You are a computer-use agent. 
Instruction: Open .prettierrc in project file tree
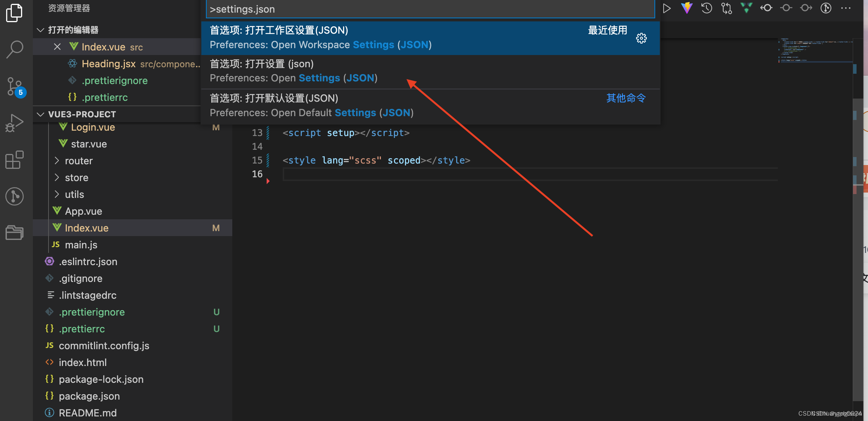pyautogui.click(x=133, y=329)
